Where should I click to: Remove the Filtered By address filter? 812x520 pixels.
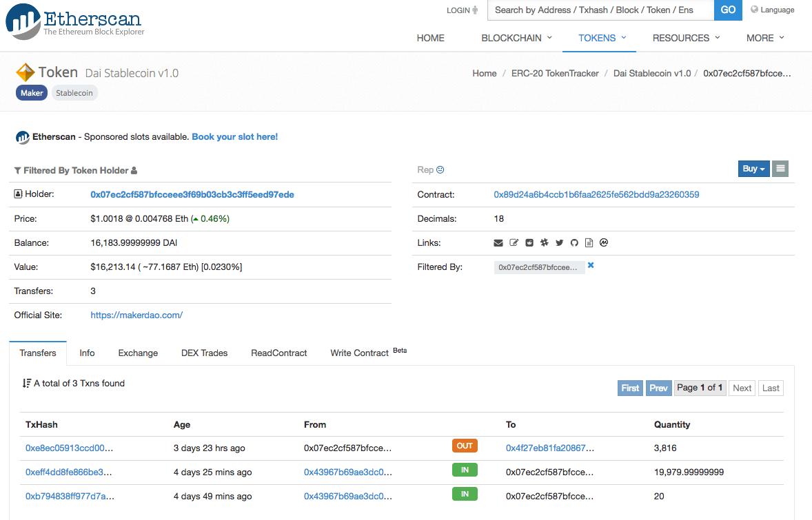tap(591, 265)
